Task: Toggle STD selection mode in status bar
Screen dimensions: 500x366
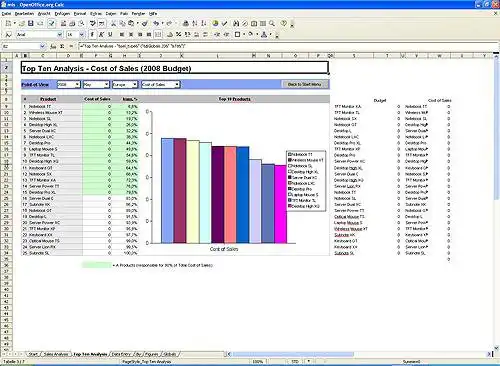Action: tap(295, 361)
